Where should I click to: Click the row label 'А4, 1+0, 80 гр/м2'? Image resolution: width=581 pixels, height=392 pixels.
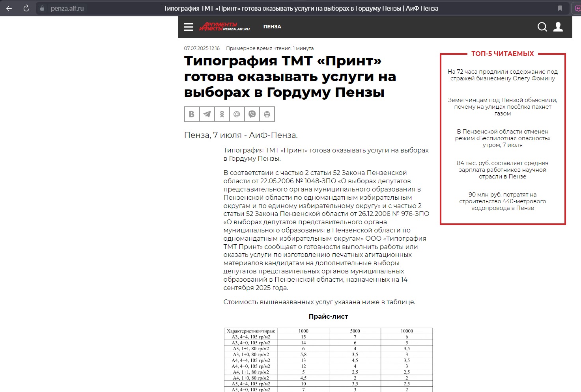click(251, 378)
